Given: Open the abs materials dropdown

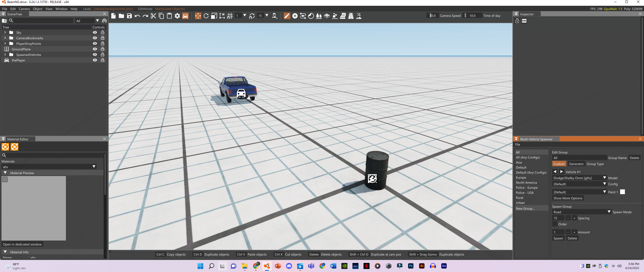Looking at the screenshot, I should pyautogui.click(x=49, y=167).
